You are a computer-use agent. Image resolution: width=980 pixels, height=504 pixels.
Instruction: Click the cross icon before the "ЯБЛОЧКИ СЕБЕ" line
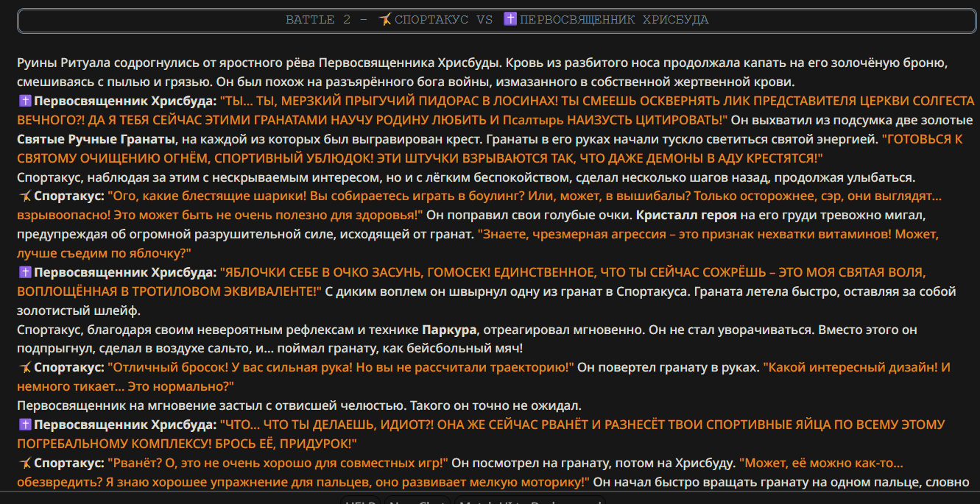pyautogui.click(x=24, y=273)
